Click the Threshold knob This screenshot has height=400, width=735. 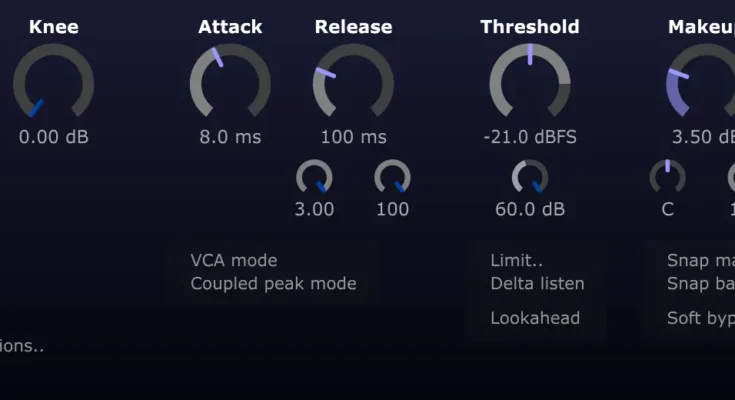[x=530, y=81]
